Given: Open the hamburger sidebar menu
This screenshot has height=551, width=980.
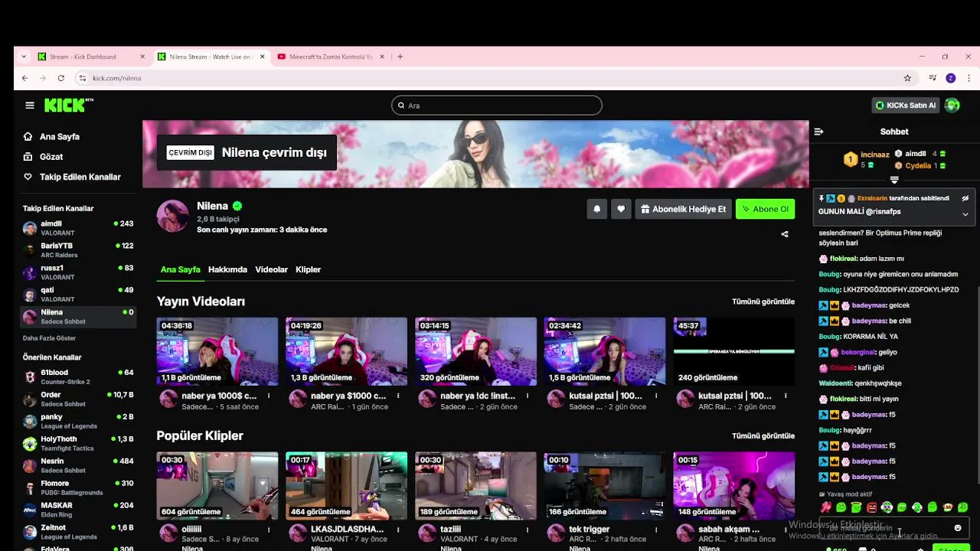Looking at the screenshot, I should (30, 106).
